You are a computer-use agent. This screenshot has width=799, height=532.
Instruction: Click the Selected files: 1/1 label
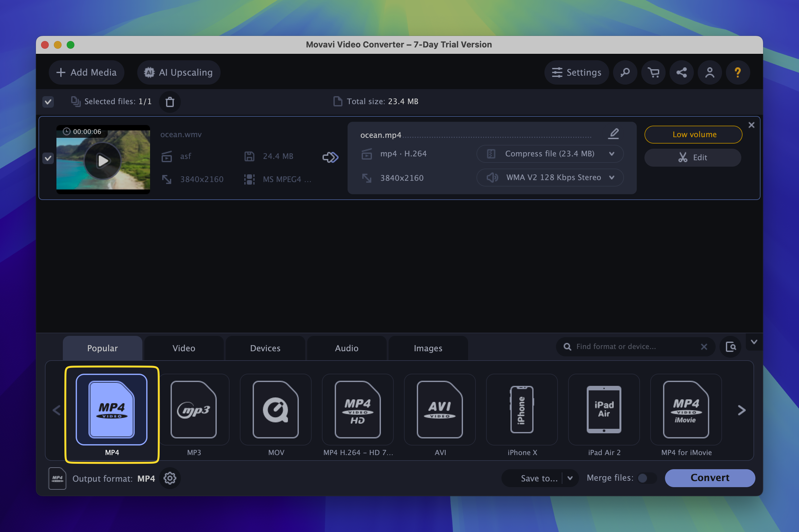118,102
